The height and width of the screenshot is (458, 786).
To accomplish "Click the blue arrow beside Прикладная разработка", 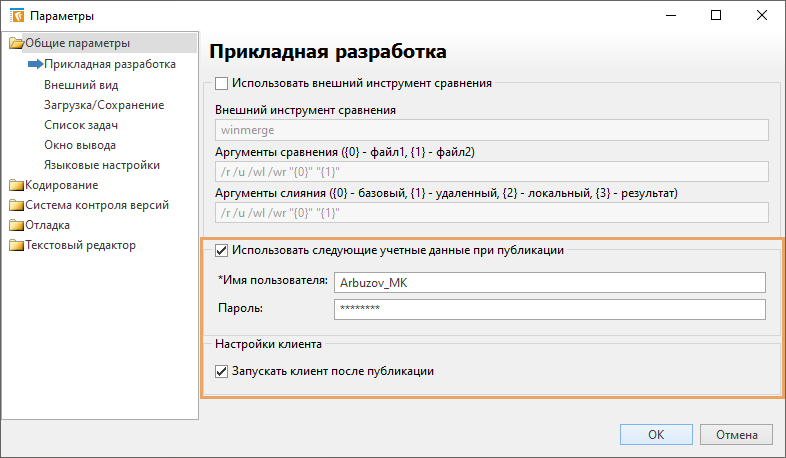I will tap(34, 64).
